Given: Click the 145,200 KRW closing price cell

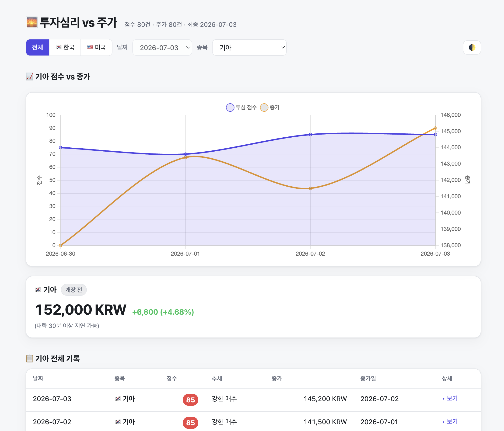Looking at the screenshot, I should tap(325, 399).
